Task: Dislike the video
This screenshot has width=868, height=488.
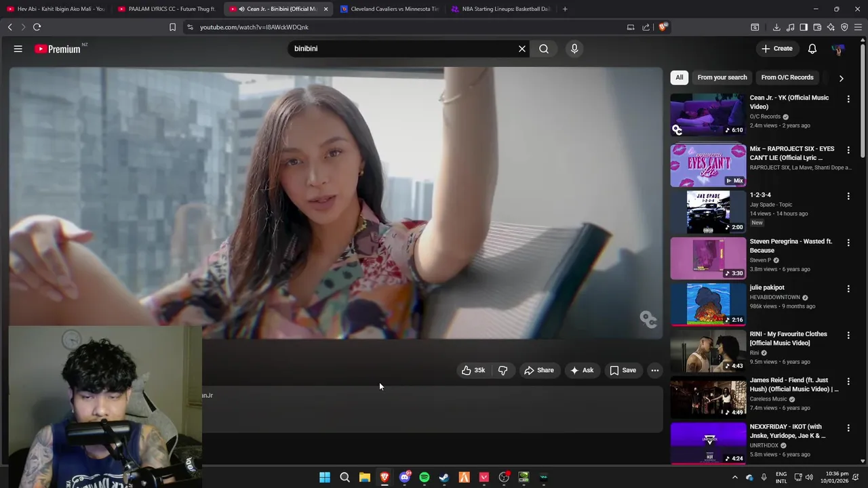Action: point(503,370)
